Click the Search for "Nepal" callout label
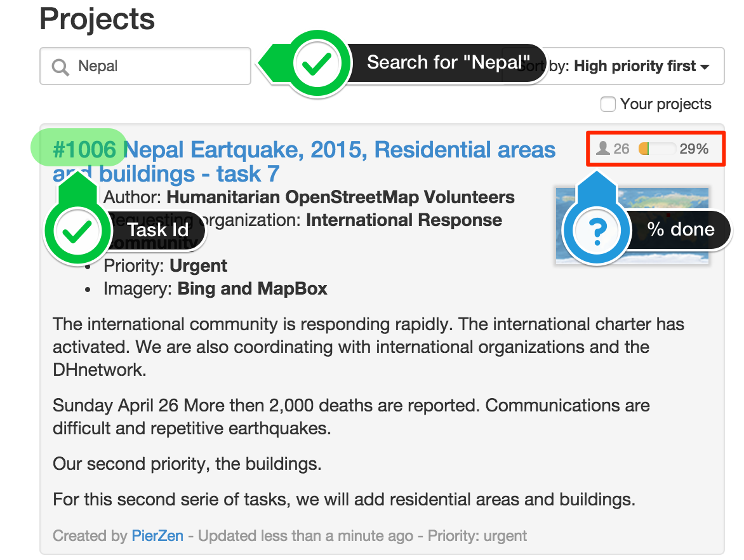Screen dimensions: 744x560 [448, 63]
